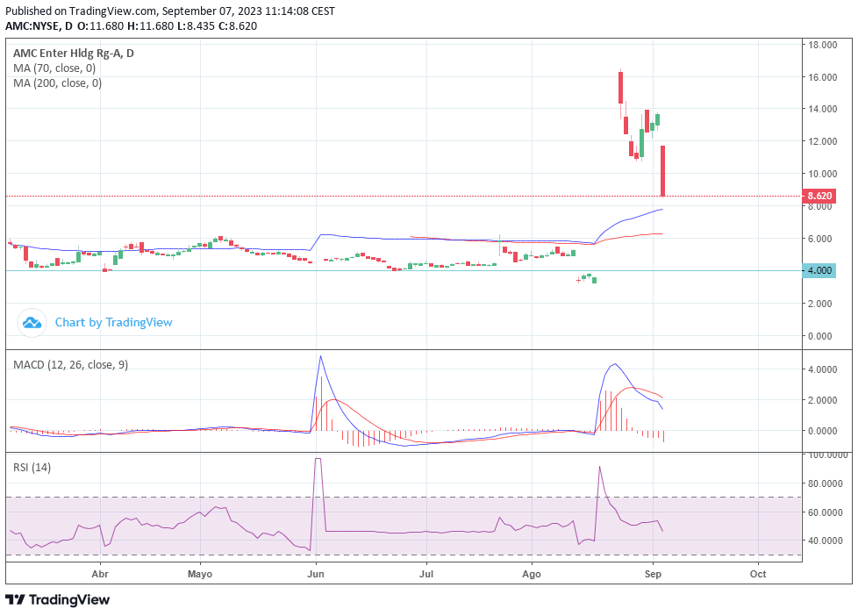858x616 pixels.
Task: Click the 'Jun' month label on the time axis
Action: (x=316, y=574)
